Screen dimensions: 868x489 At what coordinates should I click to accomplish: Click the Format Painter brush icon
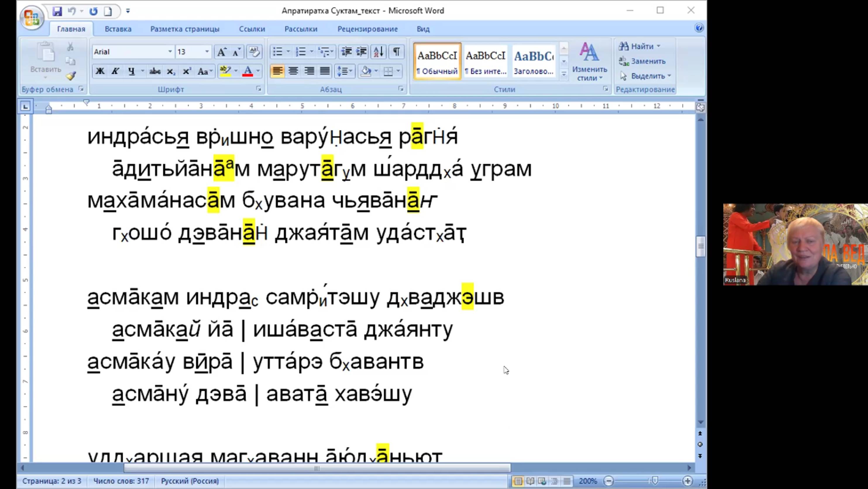coord(71,76)
